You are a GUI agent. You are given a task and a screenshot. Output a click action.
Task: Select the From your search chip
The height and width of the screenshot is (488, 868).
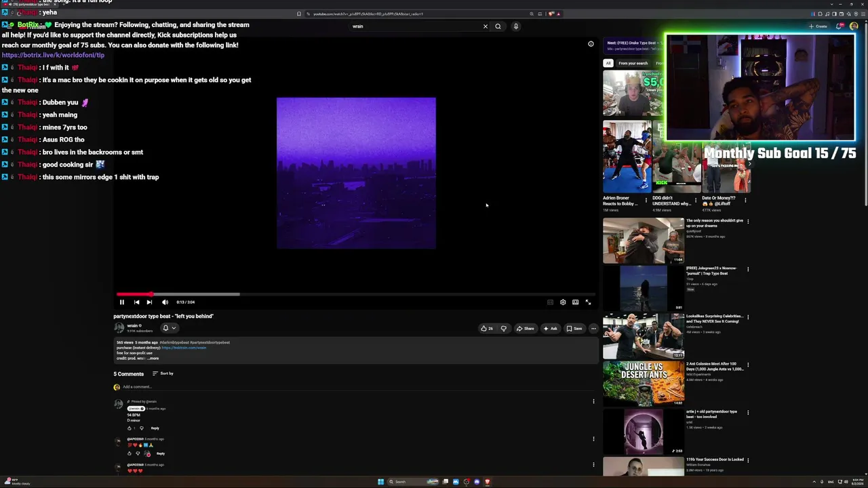633,63
